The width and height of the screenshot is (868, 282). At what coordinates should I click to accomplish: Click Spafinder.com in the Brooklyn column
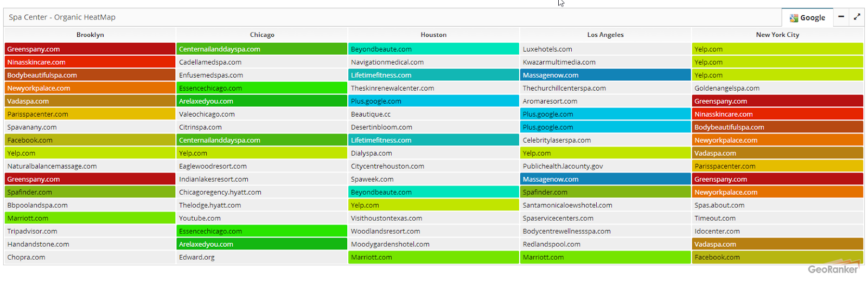90,192
